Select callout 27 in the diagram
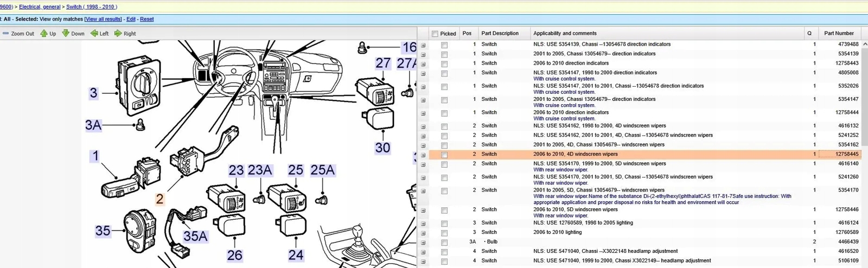The width and height of the screenshot is (868, 268). tap(383, 63)
